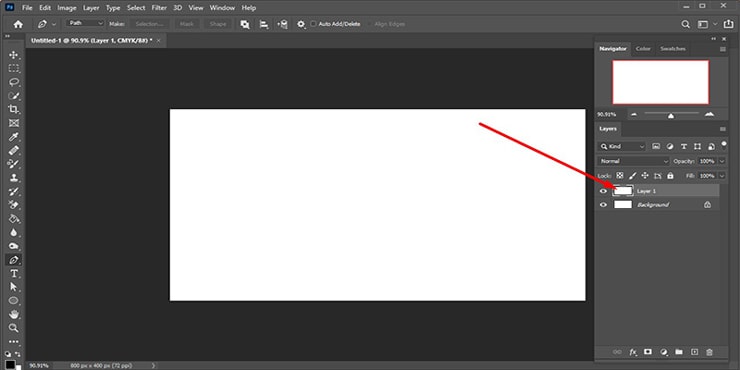Open the Layers panel menu
The height and width of the screenshot is (370, 740).
tap(723, 129)
